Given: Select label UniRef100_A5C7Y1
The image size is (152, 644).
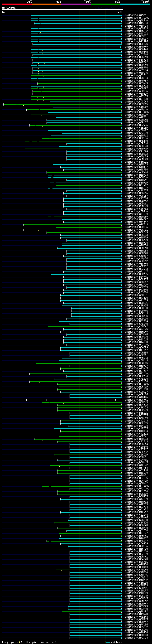Looking at the screenshot, I should click(x=136, y=400).
